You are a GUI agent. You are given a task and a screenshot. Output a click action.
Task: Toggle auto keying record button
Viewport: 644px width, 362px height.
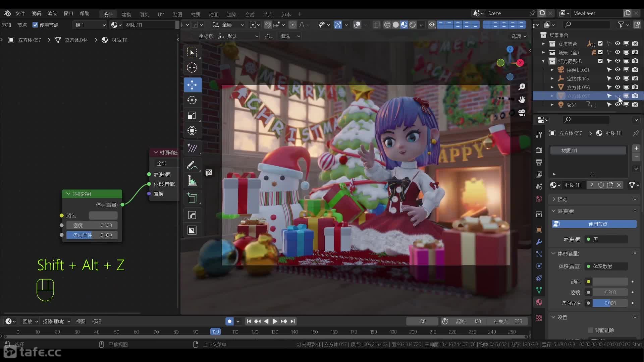click(229, 321)
